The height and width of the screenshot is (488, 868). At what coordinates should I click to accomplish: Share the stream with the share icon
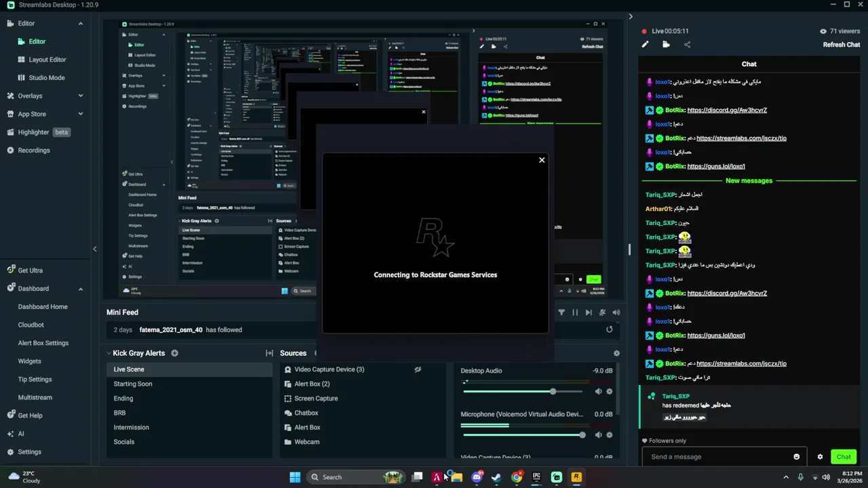(x=687, y=45)
